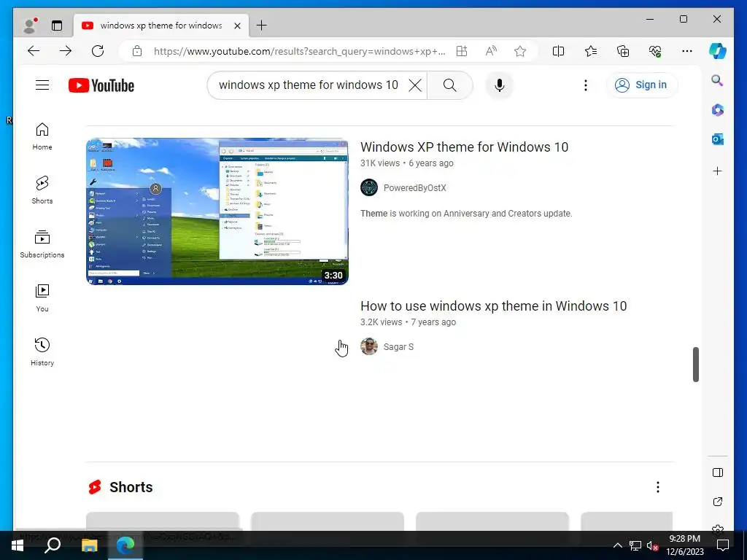Image resolution: width=747 pixels, height=560 pixels.
Task: Click the YouTube search box
Action: pos(309,85)
